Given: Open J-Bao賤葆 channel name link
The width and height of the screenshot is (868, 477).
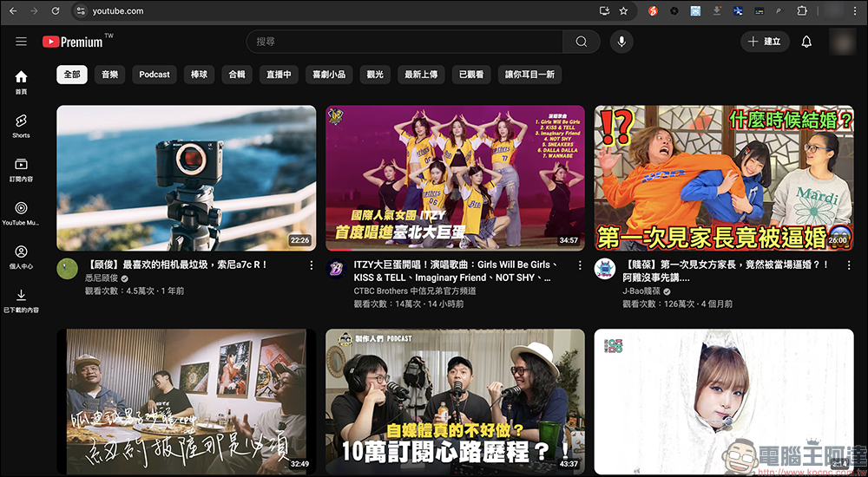Looking at the screenshot, I should (x=642, y=291).
